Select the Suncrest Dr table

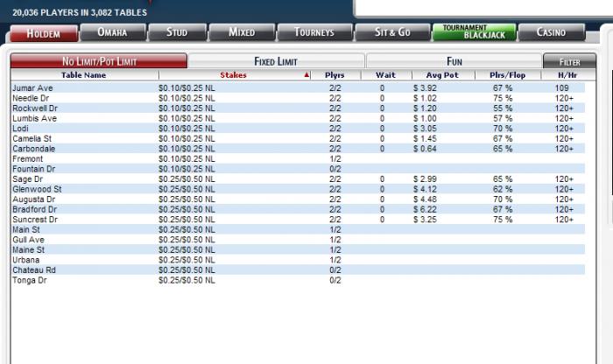tap(298, 220)
